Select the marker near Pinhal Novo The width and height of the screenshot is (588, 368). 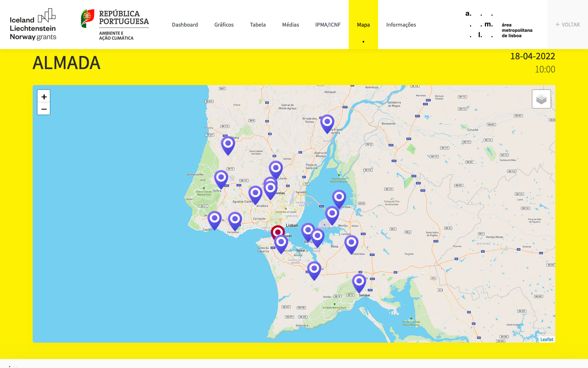351,245
